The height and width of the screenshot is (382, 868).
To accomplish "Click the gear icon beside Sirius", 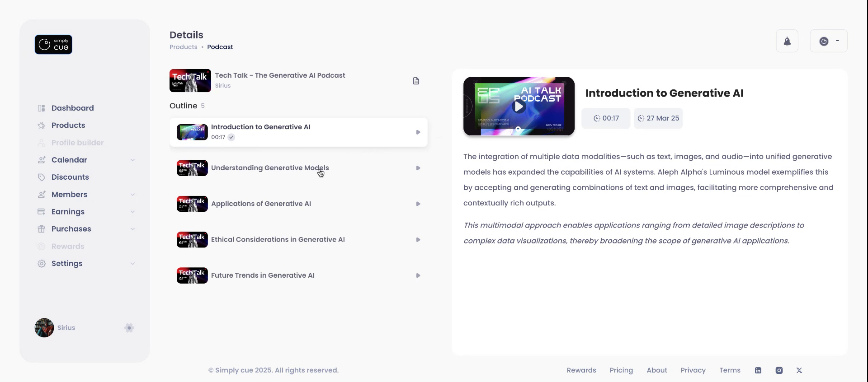I will click(129, 328).
